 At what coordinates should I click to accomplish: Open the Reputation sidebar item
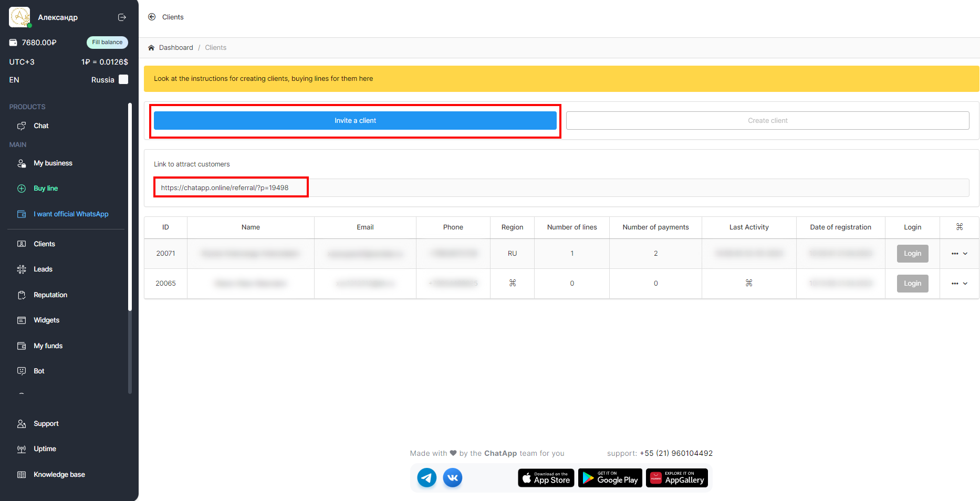(x=50, y=295)
